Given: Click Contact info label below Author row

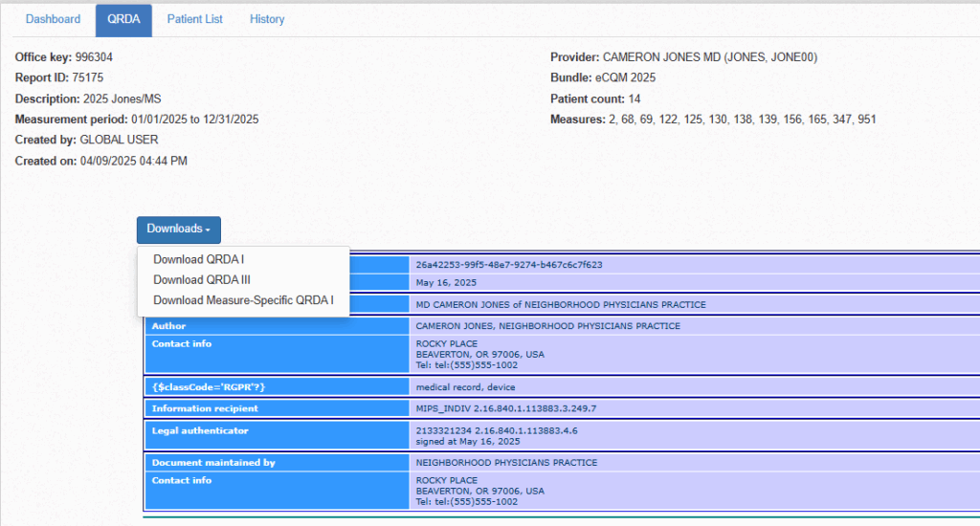Looking at the screenshot, I should coord(182,343).
